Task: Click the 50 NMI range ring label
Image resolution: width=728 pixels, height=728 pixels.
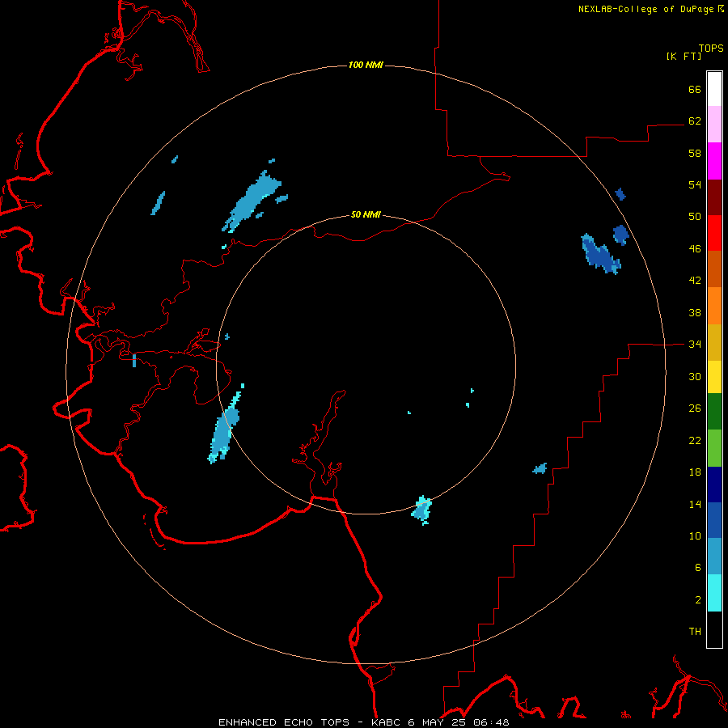Action: [366, 214]
